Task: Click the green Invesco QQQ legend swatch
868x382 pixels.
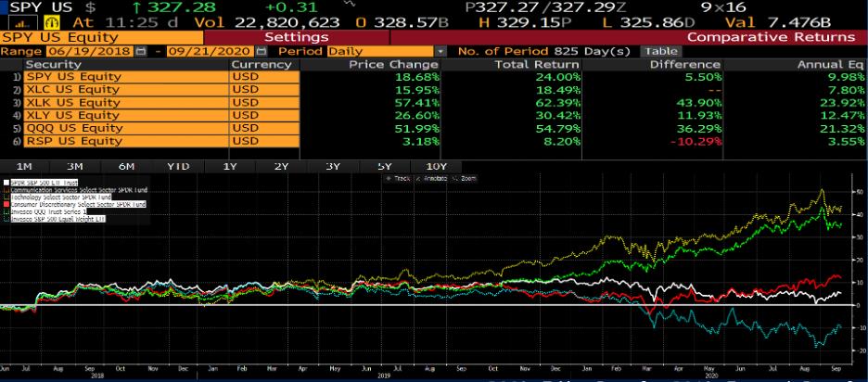Action: click(x=6, y=211)
